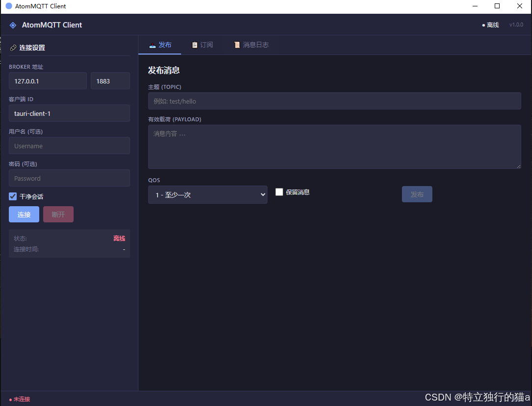Click the 连接时间 label
Viewport: 532px width, 406px height.
(26, 249)
